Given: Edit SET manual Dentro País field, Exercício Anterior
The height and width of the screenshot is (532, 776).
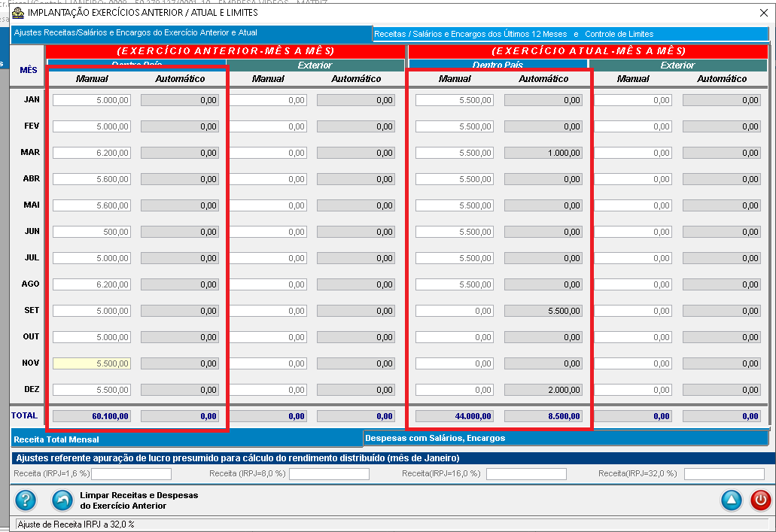Looking at the screenshot, I should pos(92,311).
